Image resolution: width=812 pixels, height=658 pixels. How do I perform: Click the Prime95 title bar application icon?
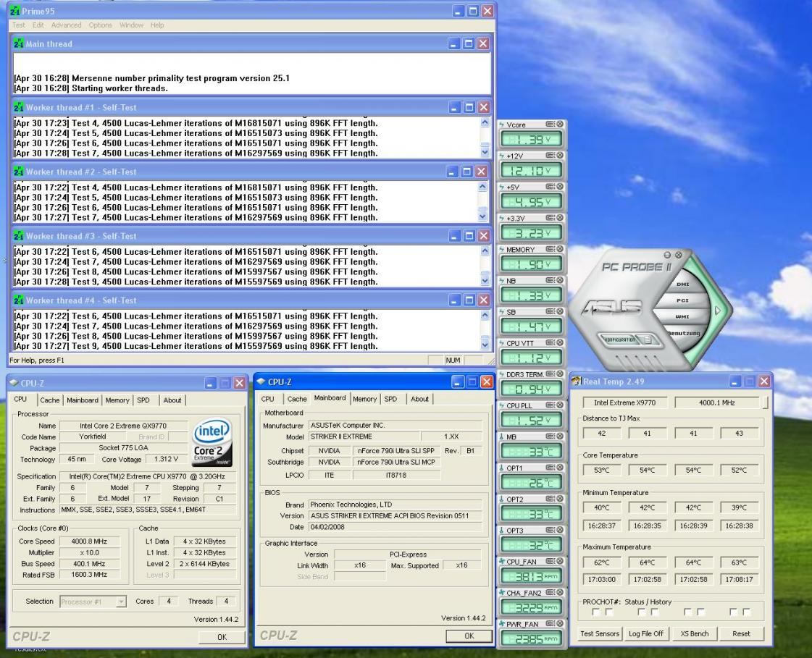[15, 11]
